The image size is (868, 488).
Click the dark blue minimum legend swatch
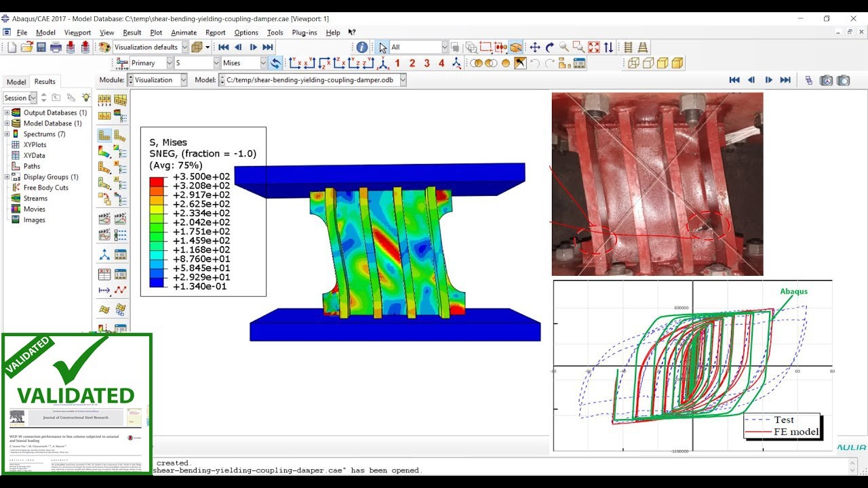coord(157,282)
